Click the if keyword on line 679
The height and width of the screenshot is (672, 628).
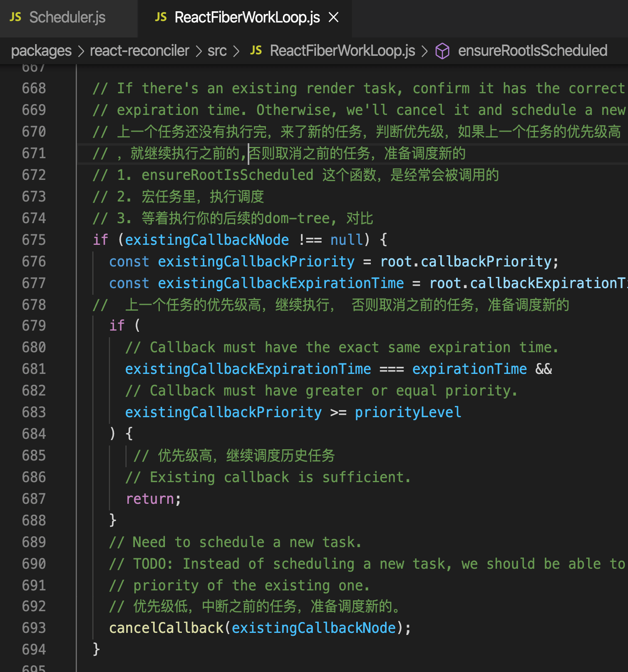(117, 326)
